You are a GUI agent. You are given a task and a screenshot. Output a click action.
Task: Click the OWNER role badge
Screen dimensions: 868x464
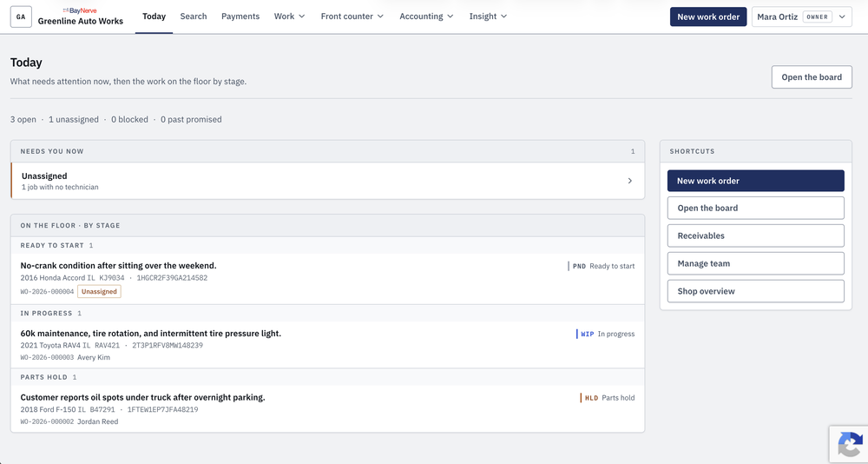click(817, 17)
